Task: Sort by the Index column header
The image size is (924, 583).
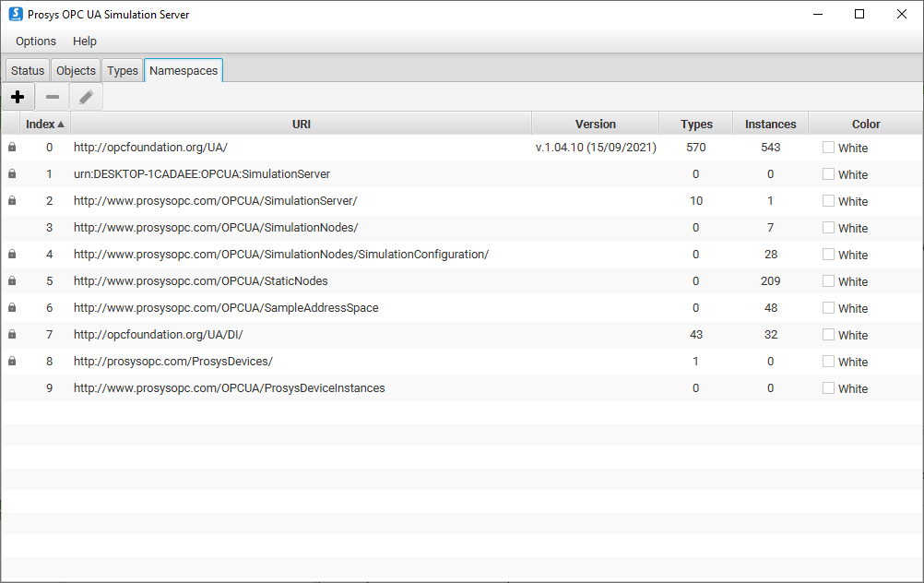Action: pos(44,124)
